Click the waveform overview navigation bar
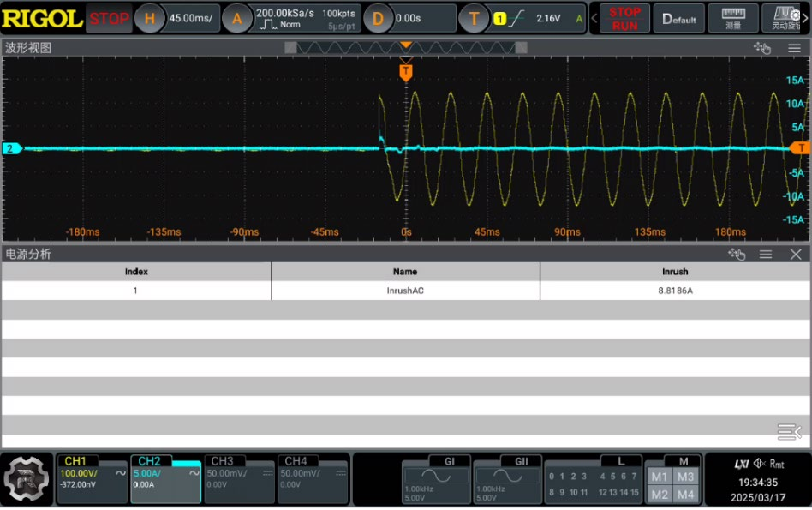Screen dimensions: 812x510 (x=406, y=48)
